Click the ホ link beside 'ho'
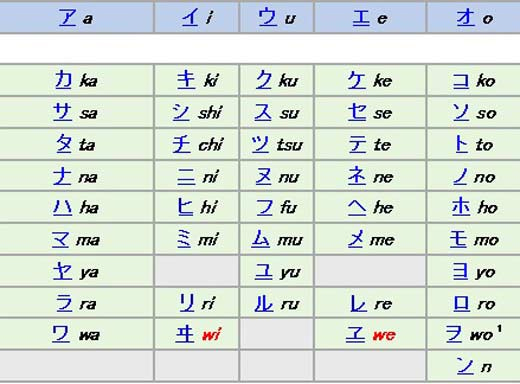The height and width of the screenshot is (384, 520). pyautogui.click(x=461, y=206)
